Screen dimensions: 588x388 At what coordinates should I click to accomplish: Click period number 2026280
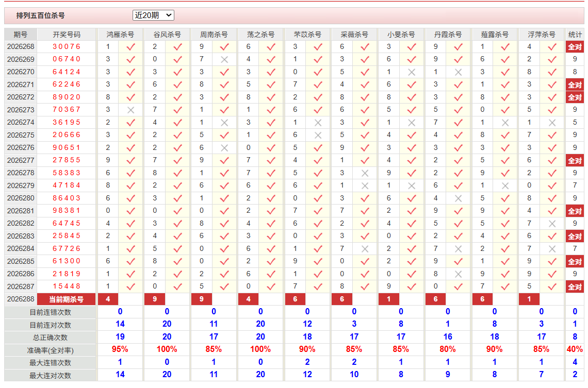pyautogui.click(x=21, y=198)
